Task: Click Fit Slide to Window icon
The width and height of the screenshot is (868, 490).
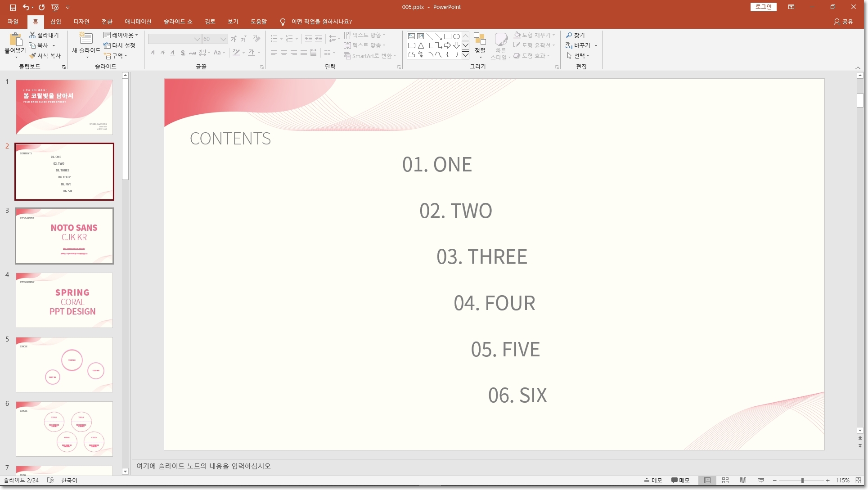Action: click(859, 481)
